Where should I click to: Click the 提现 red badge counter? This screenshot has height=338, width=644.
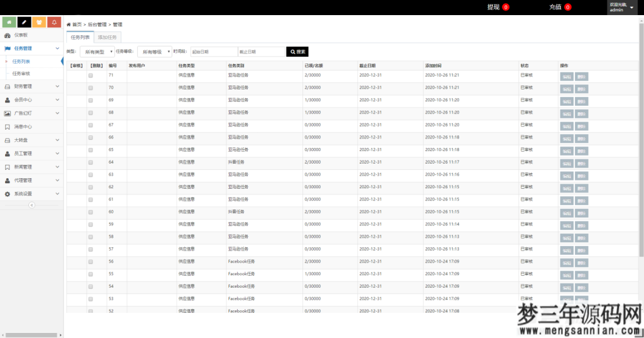tap(506, 8)
